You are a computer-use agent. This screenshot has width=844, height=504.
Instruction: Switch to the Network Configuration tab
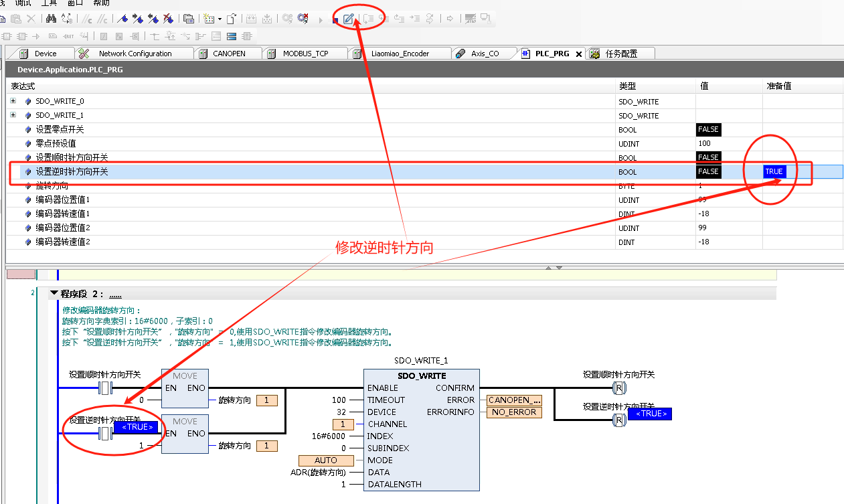pos(135,54)
